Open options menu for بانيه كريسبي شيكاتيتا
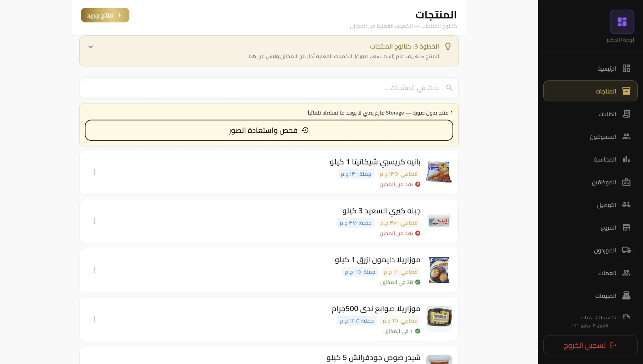Image resolution: width=643 pixels, height=364 pixels. 94,172
